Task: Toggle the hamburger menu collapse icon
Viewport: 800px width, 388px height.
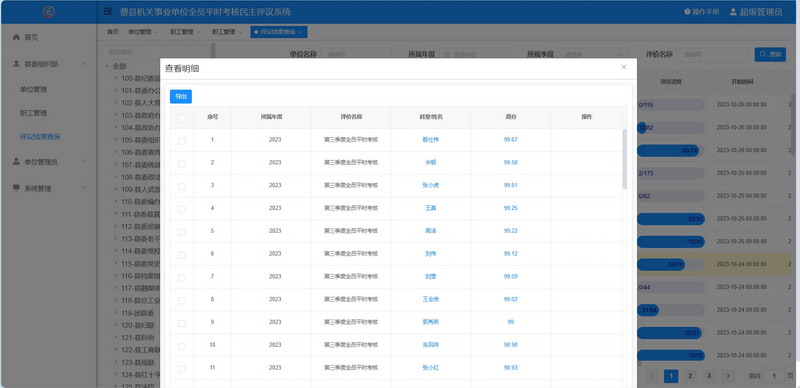Action: [x=108, y=12]
